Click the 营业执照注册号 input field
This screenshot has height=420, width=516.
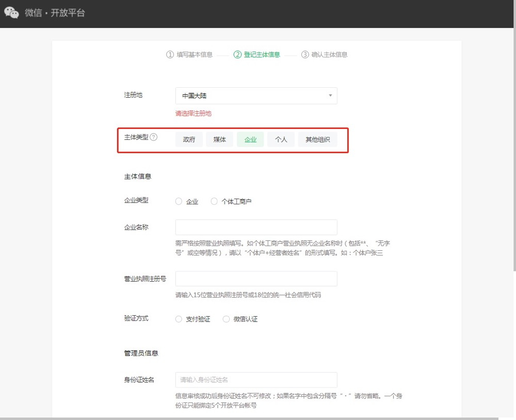[256, 278]
